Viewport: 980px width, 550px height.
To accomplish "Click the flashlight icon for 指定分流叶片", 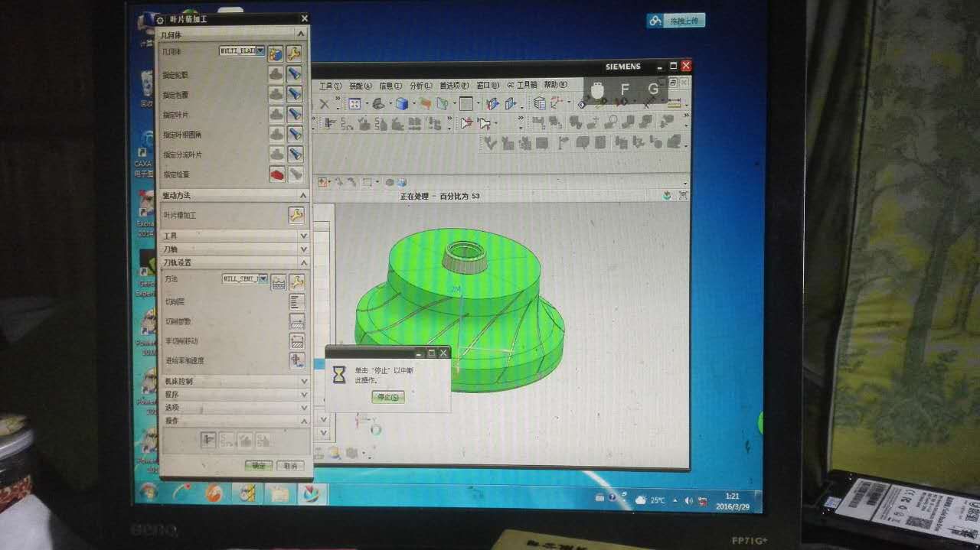I will [295, 154].
